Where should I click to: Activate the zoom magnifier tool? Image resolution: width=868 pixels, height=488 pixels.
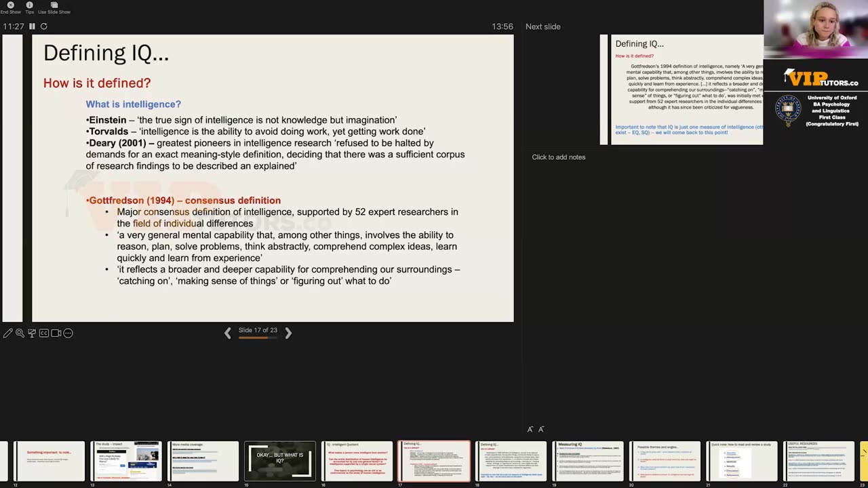click(x=20, y=333)
